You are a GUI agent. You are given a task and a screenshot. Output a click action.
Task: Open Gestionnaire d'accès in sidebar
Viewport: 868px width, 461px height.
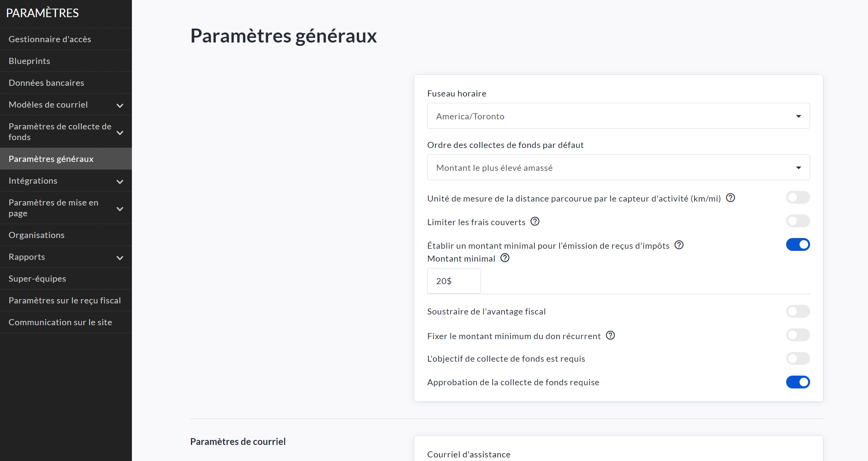50,39
